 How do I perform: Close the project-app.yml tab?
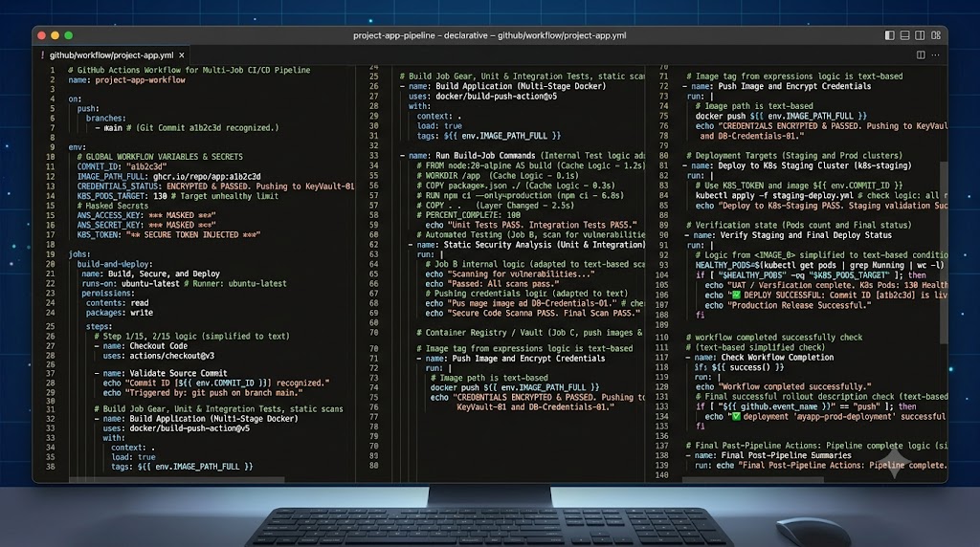181,55
